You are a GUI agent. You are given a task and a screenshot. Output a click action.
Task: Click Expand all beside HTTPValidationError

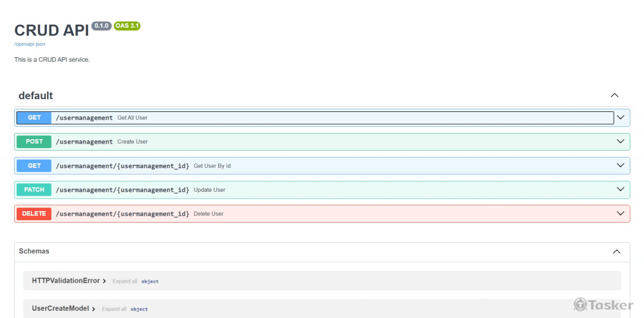pos(124,281)
